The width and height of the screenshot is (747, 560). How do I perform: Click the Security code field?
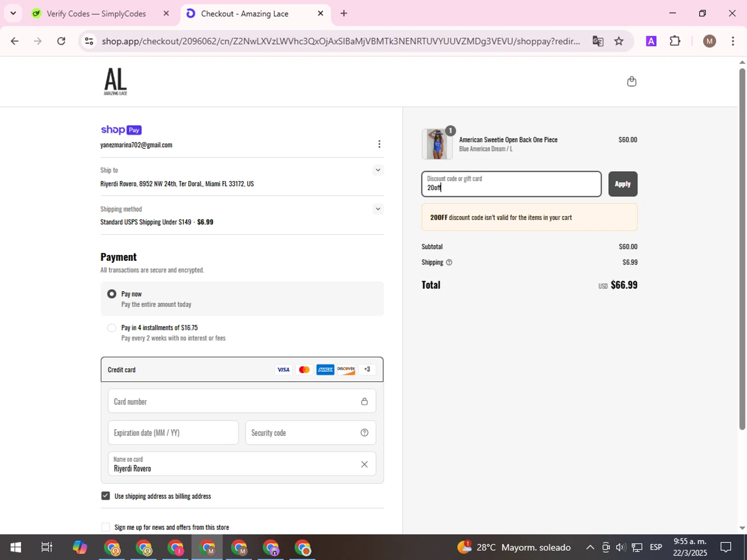point(310,433)
